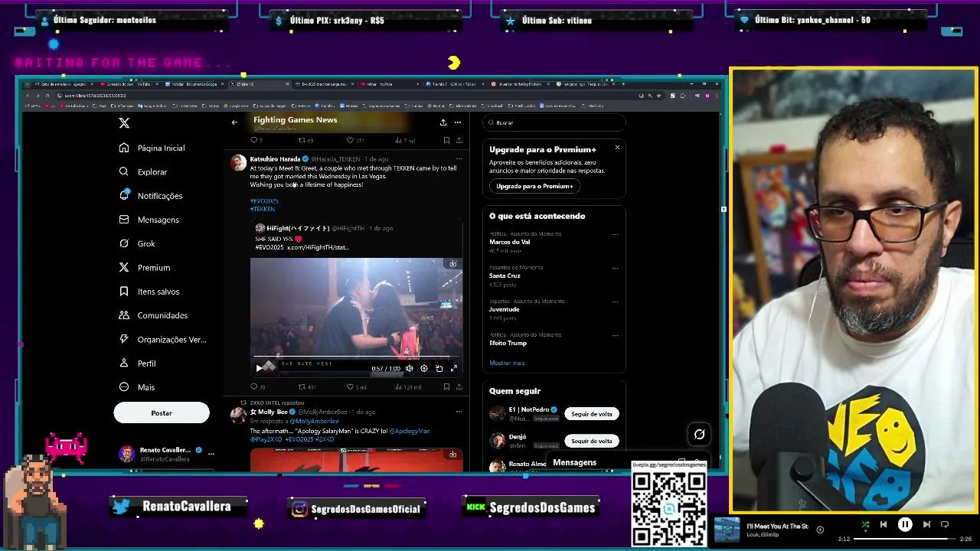Open the video settings gear
This screenshot has width=980, height=551.
(x=424, y=368)
